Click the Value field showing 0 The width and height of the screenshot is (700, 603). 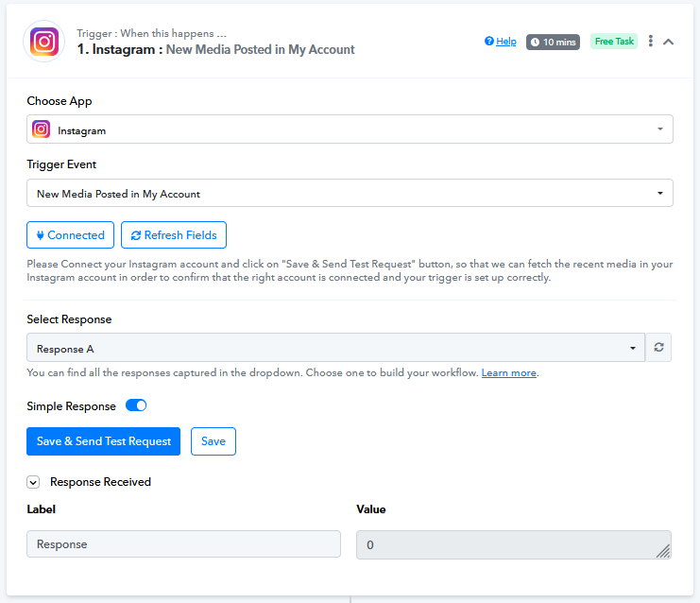(514, 545)
